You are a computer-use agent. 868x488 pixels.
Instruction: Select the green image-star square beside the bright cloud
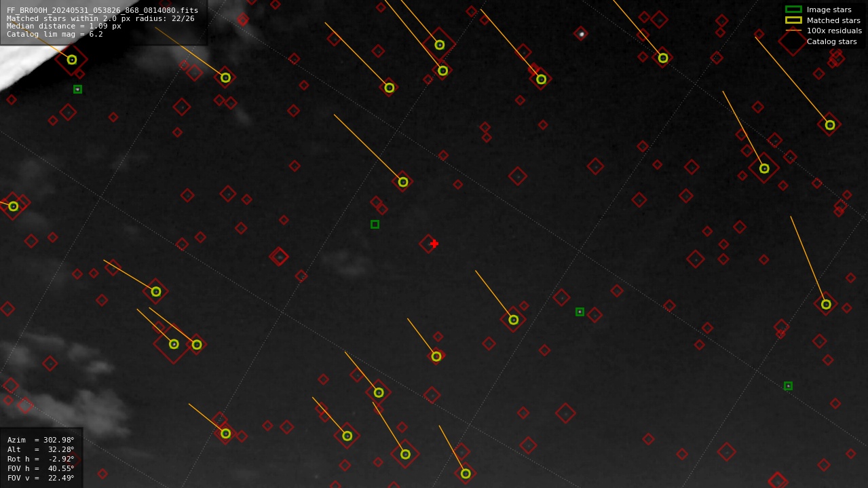coord(77,89)
